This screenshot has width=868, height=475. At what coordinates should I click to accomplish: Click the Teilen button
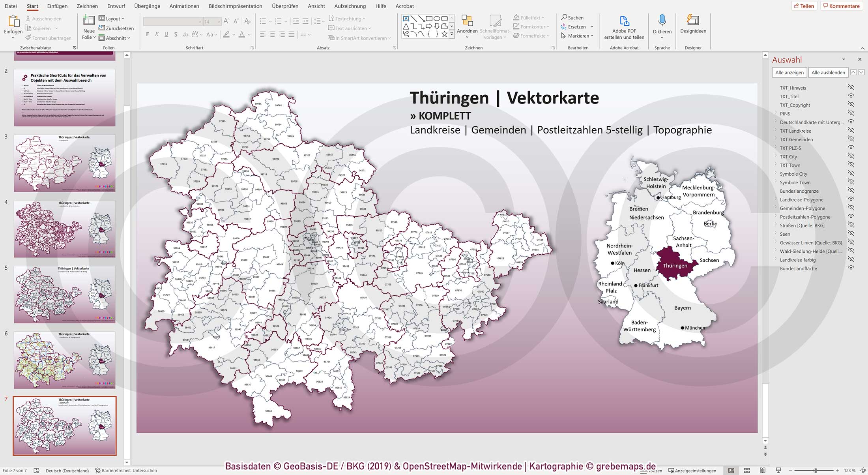pos(804,6)
